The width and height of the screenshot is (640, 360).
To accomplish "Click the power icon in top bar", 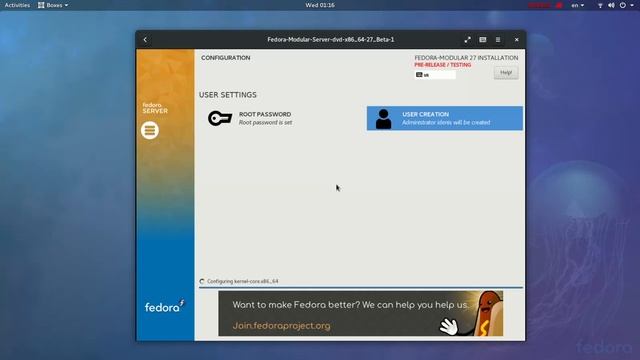I will (x=623, y=5).
